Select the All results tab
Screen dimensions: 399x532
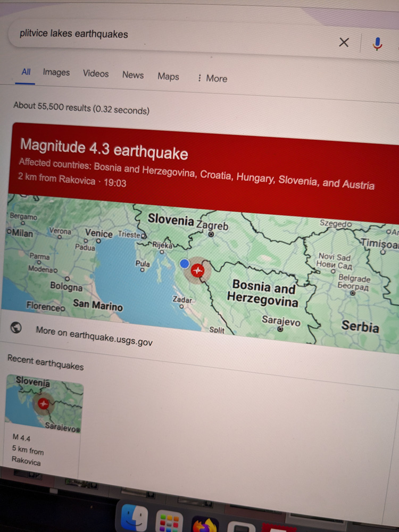coord(26,72)
